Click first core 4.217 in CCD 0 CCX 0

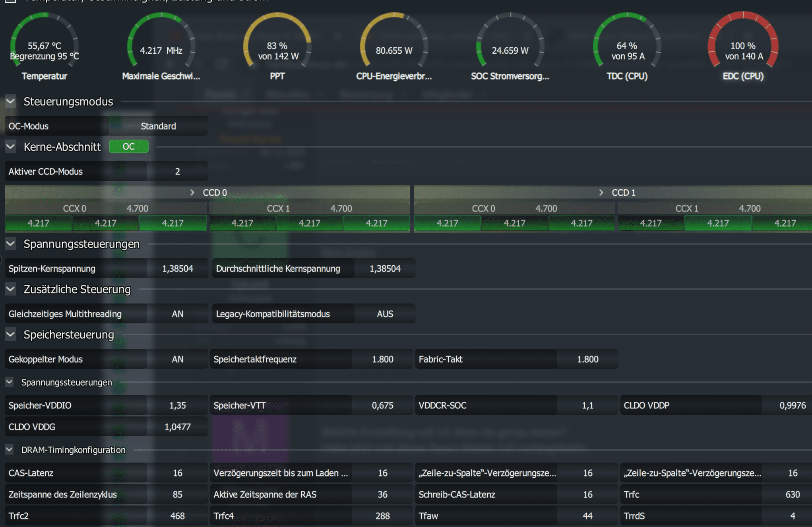click(39, 223)
